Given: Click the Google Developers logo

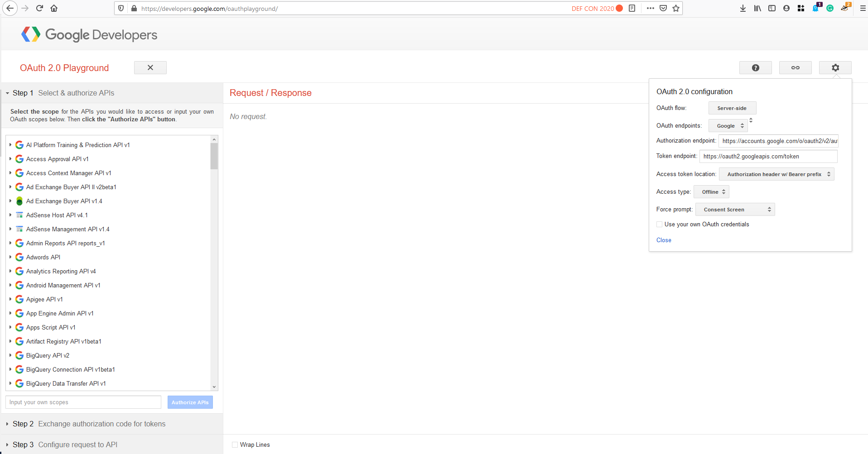Looking at the screenshot, I should coord(89,34).
